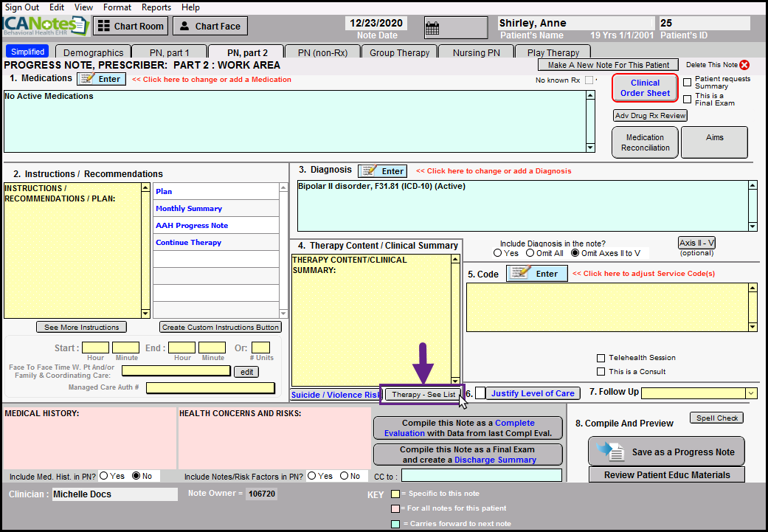Image resolution: width=768 pixels, height=532 pixels.
Task: Click the Diagnosis Enter pencil button
Action: tap(382, 171)
